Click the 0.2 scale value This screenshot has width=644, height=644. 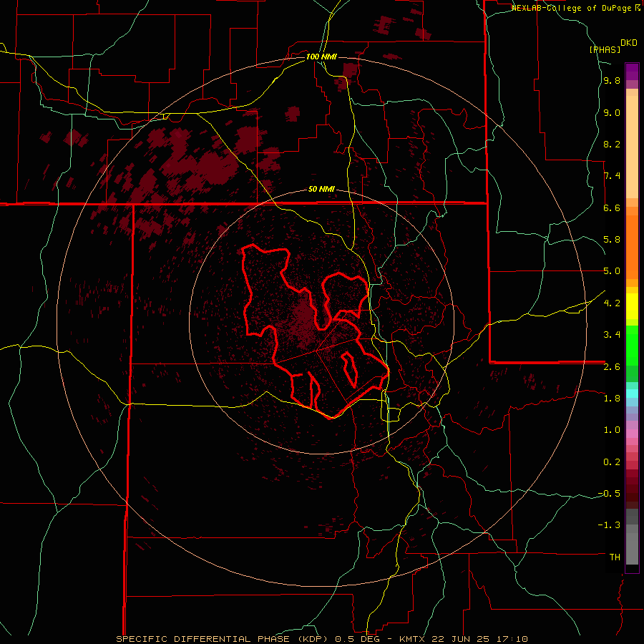click(612, 462)
